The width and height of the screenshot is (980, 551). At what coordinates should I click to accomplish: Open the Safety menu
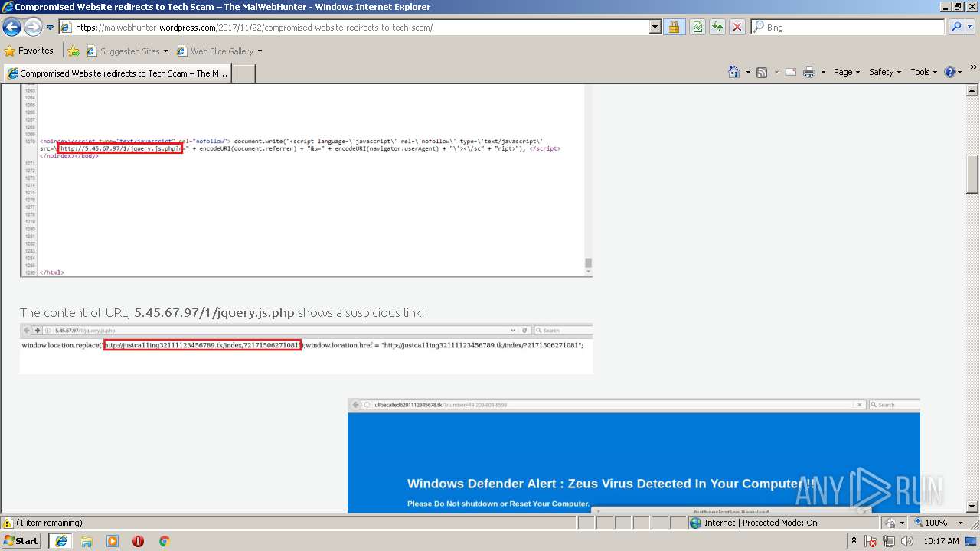[885, 72]
